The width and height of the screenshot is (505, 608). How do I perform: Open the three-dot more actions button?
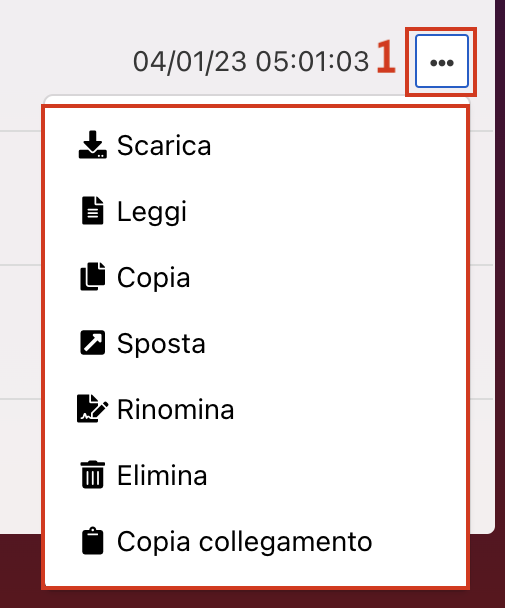441,61
